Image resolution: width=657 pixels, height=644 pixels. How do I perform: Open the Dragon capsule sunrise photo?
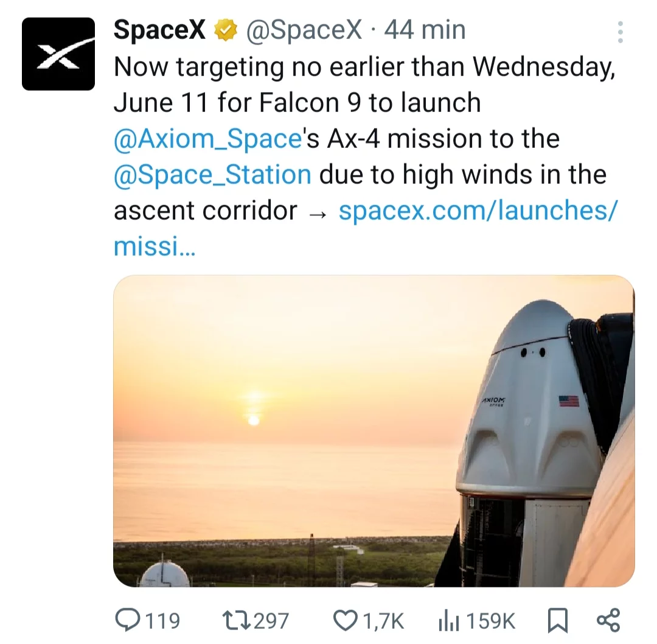pos(374,431)
